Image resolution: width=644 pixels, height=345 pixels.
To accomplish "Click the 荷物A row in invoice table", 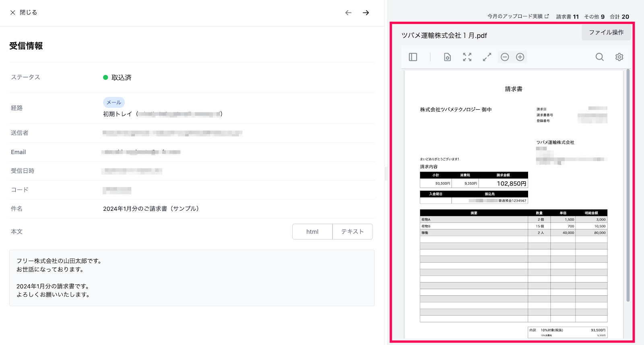I will pyautogui.click(x=514, y=220).
